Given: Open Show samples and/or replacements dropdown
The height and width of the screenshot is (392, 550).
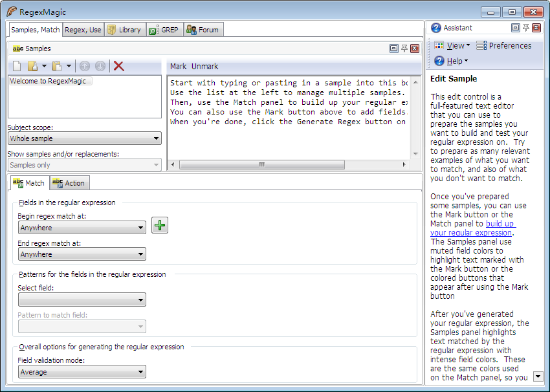Looking at the screenshot, I should pyautogui.click(x=85, y=165).
